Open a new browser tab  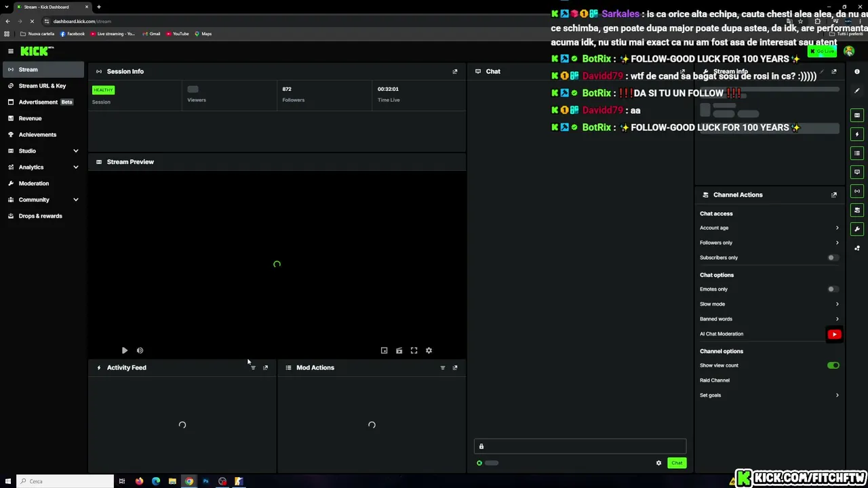pos(98,7)
